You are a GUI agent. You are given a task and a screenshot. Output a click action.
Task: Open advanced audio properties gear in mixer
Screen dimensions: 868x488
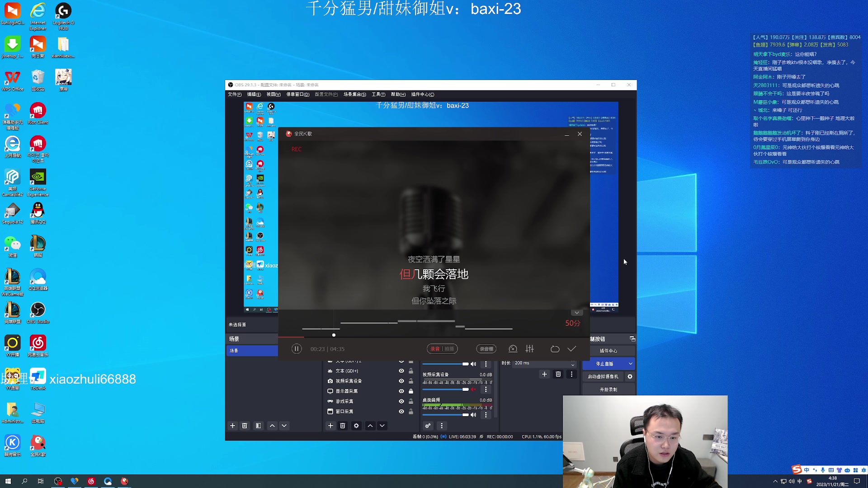coord(428,426)
